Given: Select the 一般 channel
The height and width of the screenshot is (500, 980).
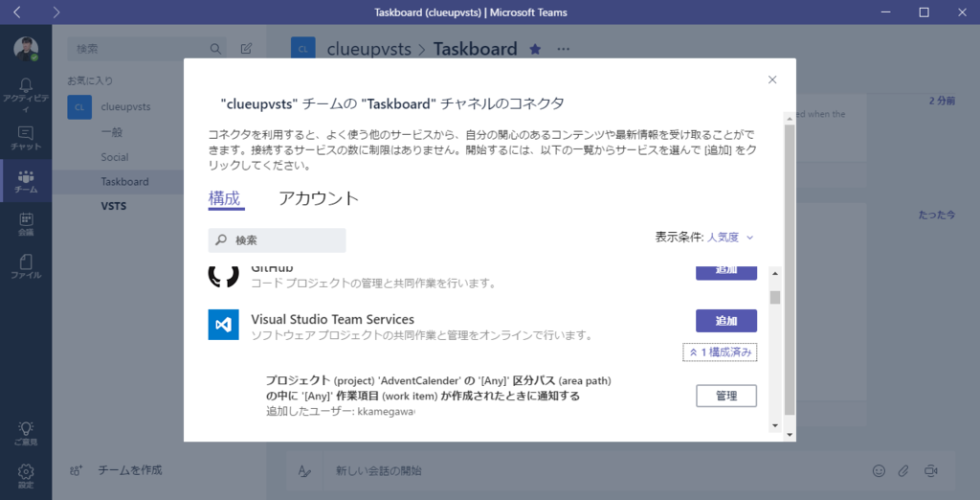Looking at the screenshot, I should pos(112,132).
